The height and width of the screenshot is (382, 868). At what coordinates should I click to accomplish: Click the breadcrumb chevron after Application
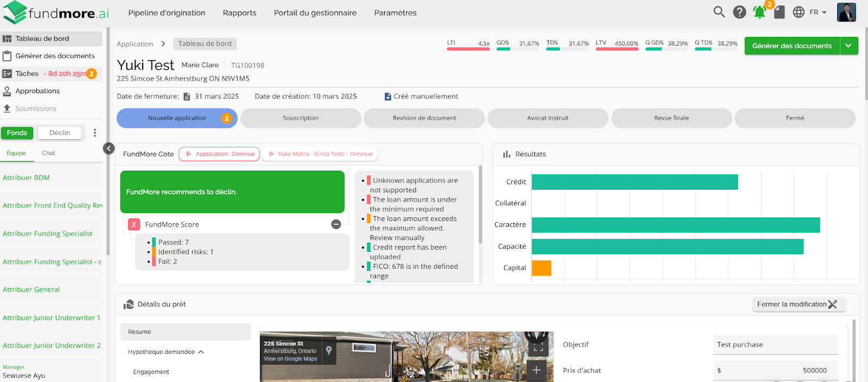(163, 44)
